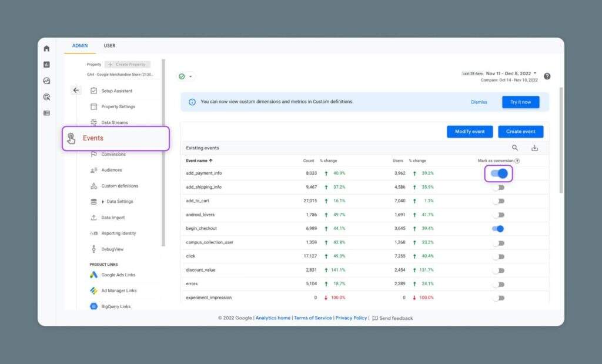
Task: Enable conversion toggle for add_to_cart
Action: [x=499, y=201]
